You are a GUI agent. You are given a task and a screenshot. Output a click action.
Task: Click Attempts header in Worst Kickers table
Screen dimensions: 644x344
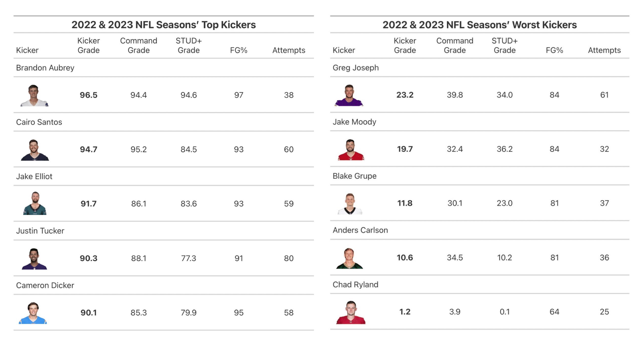(604, 50)
